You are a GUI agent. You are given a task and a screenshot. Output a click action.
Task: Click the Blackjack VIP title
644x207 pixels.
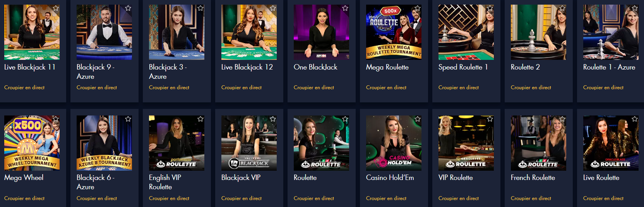(x=241, y=178)
